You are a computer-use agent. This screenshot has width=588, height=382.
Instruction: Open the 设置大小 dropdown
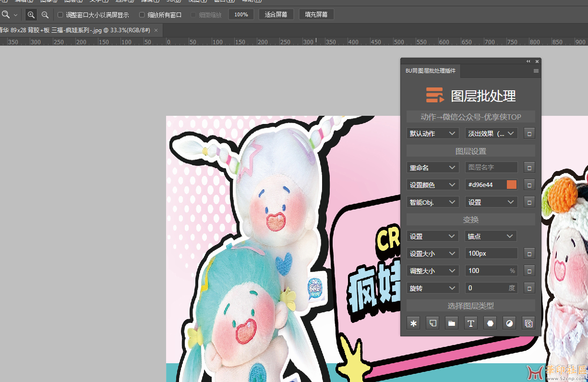(x=433, y=253)
